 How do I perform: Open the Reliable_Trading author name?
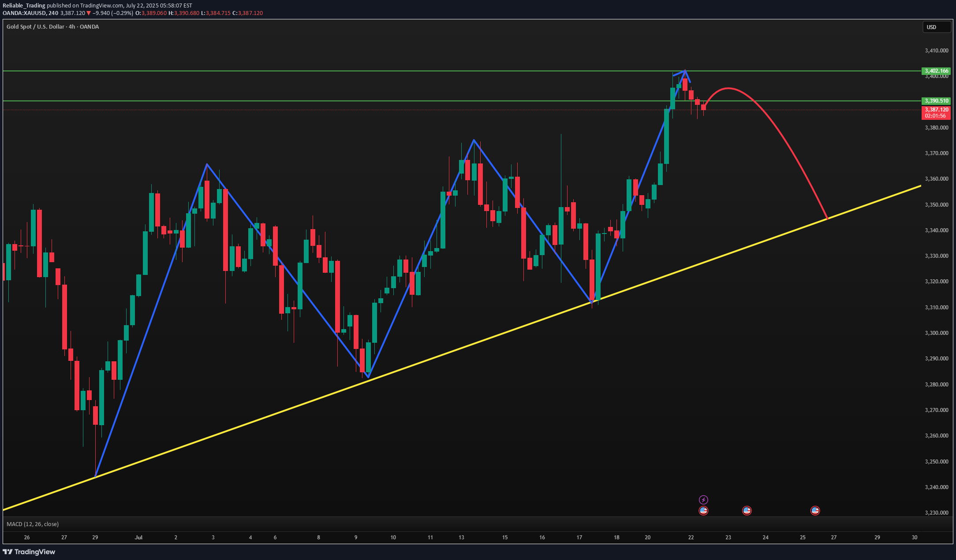(x=24, y=6)
